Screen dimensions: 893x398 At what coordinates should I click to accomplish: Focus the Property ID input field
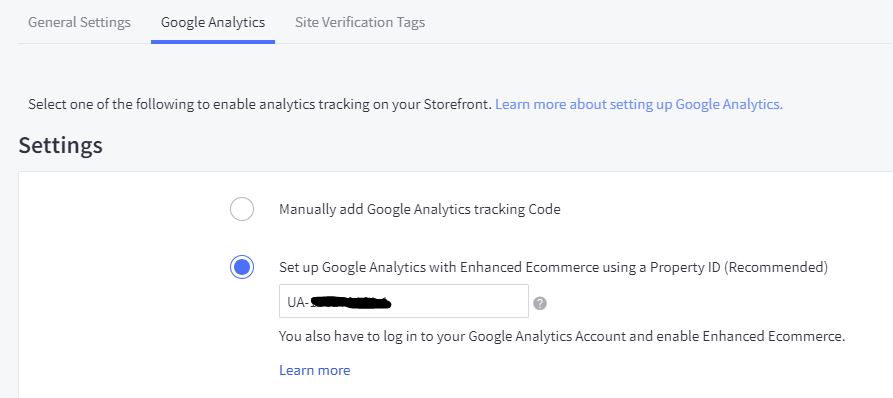(x=404, y=301)
